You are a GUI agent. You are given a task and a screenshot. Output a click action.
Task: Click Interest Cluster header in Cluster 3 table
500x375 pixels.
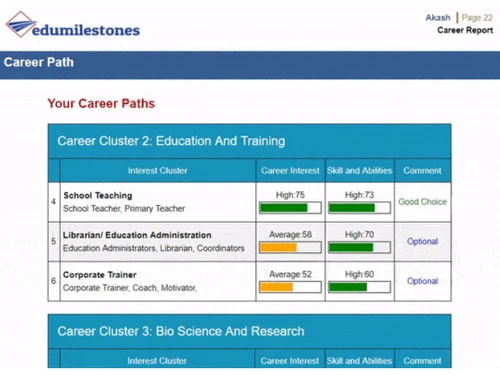[157, 361]
